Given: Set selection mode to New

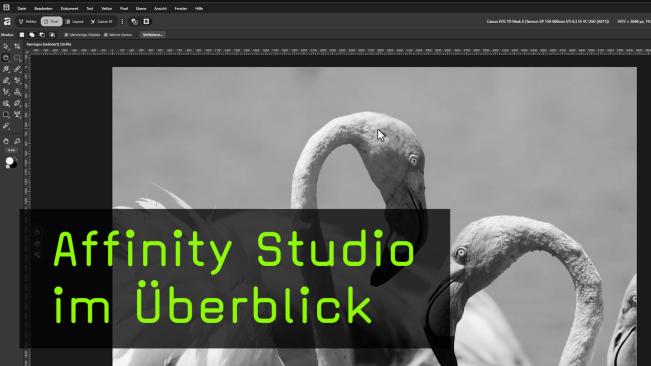Looking at the screenshot, I should (x=22, y=35).
